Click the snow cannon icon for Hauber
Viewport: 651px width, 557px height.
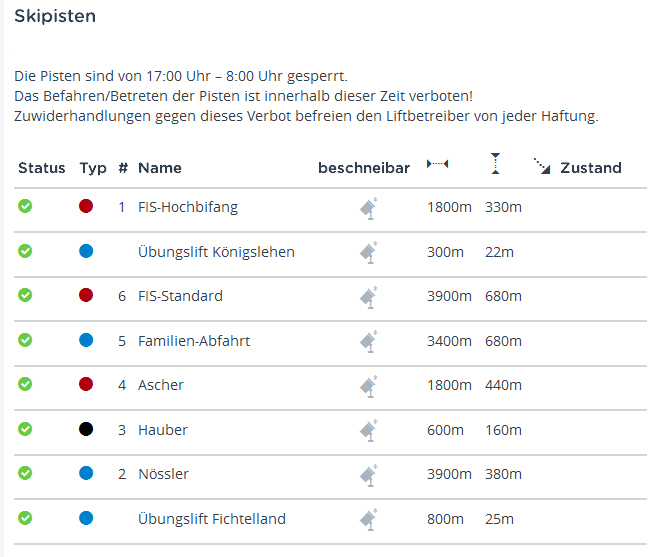369,431
